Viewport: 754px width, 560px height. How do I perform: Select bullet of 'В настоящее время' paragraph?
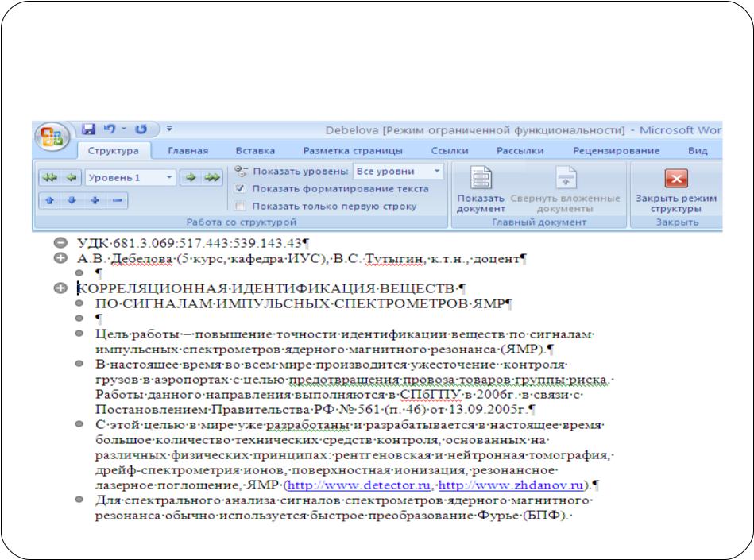click(x=79, y=364)
